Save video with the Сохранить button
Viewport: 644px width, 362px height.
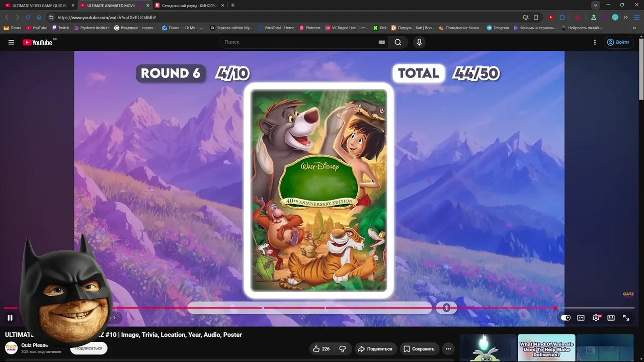click(419, 349)
